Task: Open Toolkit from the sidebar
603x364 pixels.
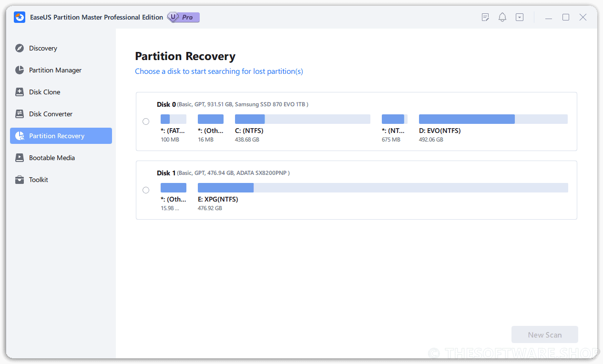Action: [x=61, y=180]
